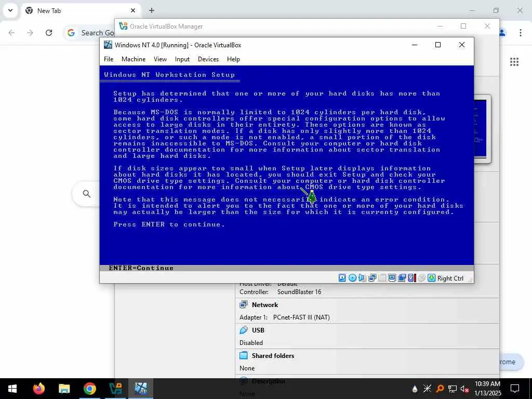Launch Firefox from the taskbar
This screenshot has height=399, width=532.
pos(38,389)
